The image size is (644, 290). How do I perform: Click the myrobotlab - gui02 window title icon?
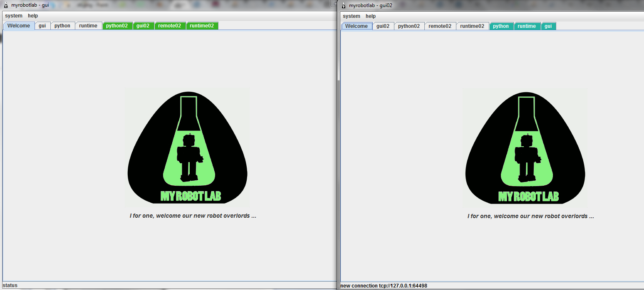[344, 5]
